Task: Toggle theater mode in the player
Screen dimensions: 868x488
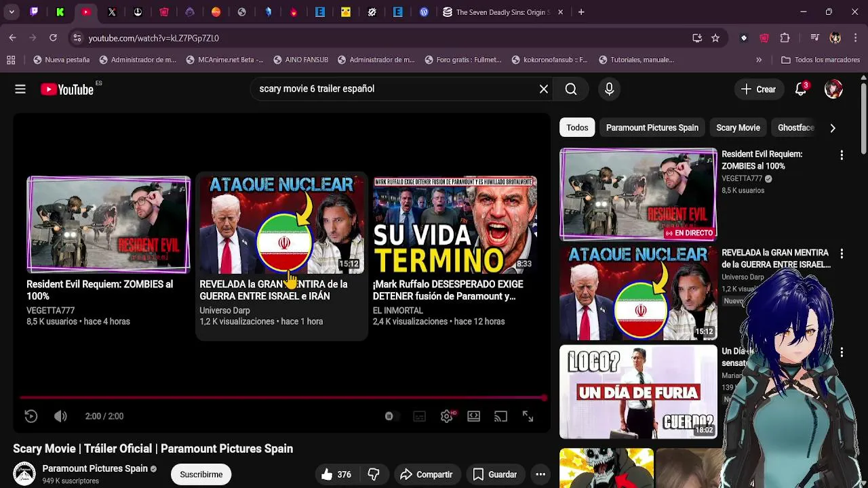Action: point(473,416)
